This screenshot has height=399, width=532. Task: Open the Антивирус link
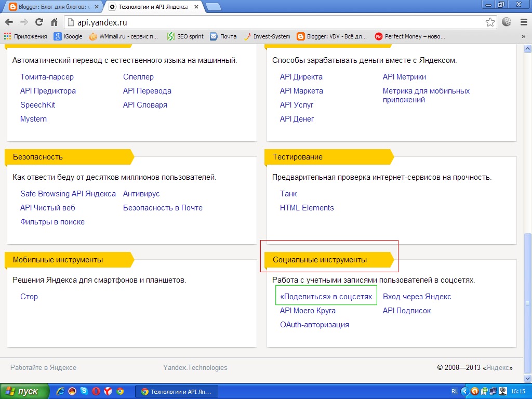pyautogui.click(x=141, y=194)
